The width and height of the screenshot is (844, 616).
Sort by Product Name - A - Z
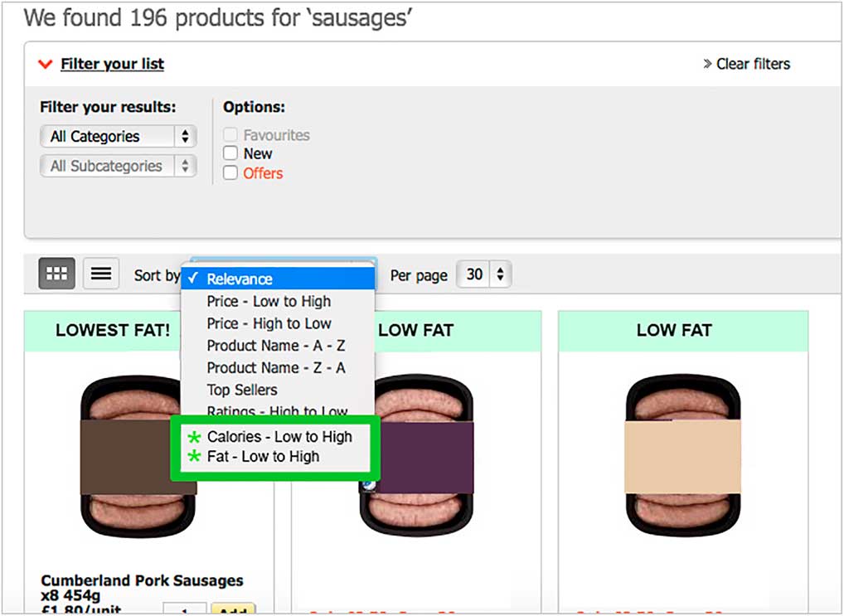(275, 346)
